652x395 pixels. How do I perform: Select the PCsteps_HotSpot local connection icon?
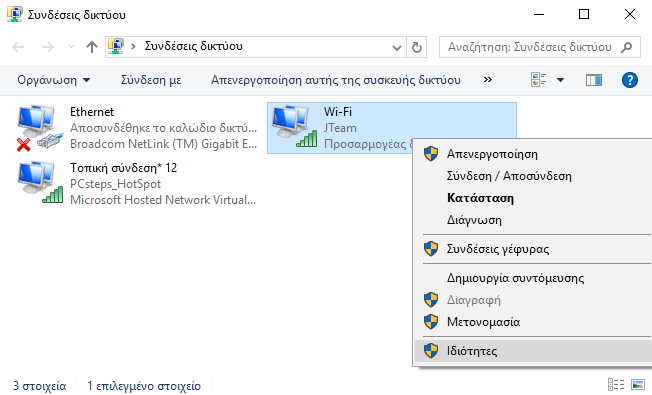pyautogui.click(x=40, y=183)
